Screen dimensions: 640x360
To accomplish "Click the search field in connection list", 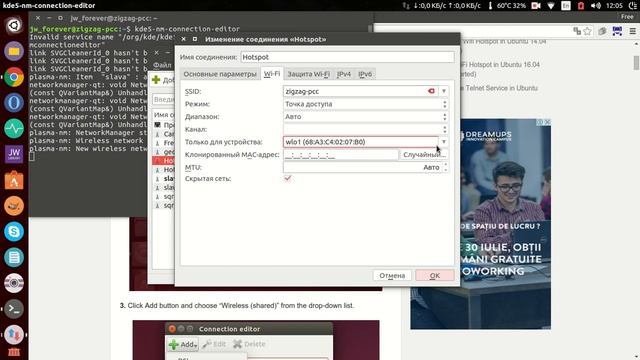I will (164, 99).
